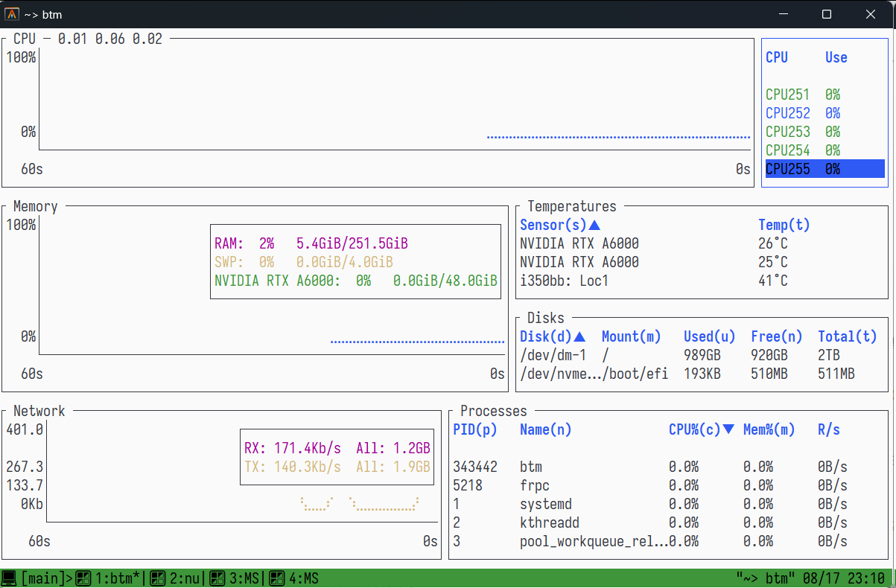
Task: Focus the Memory widget title
Action: 36,206
